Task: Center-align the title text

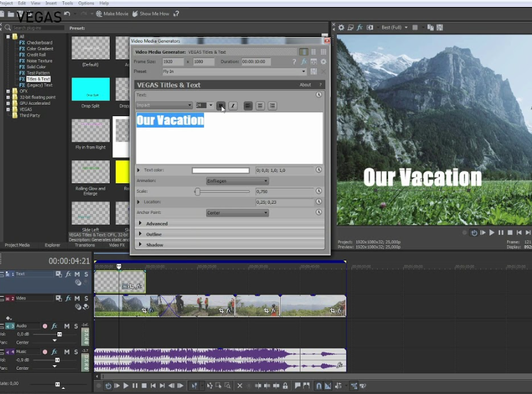Action: [260, 106]
